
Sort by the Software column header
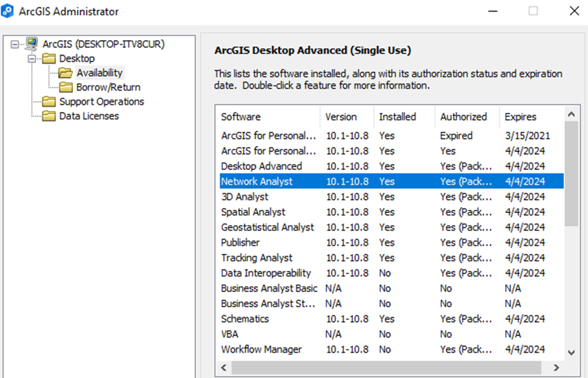(268, 117)
